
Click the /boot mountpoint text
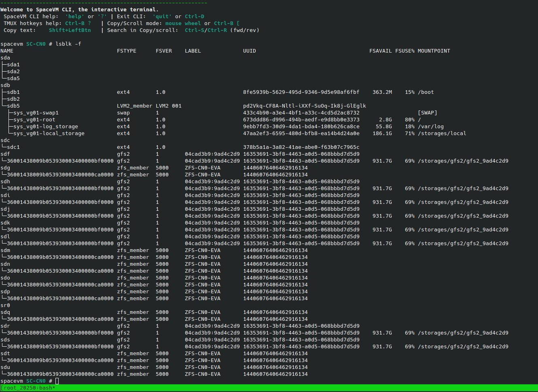[426, 92]
